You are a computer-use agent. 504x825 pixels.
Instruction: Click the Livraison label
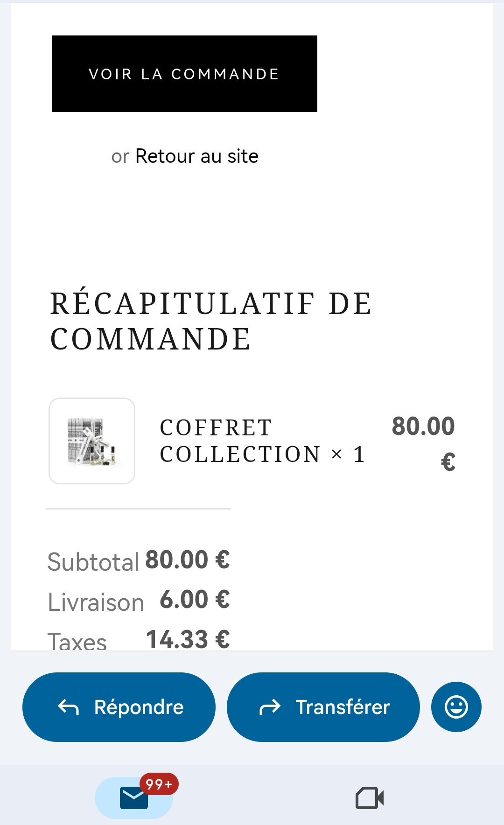[96, 602]
